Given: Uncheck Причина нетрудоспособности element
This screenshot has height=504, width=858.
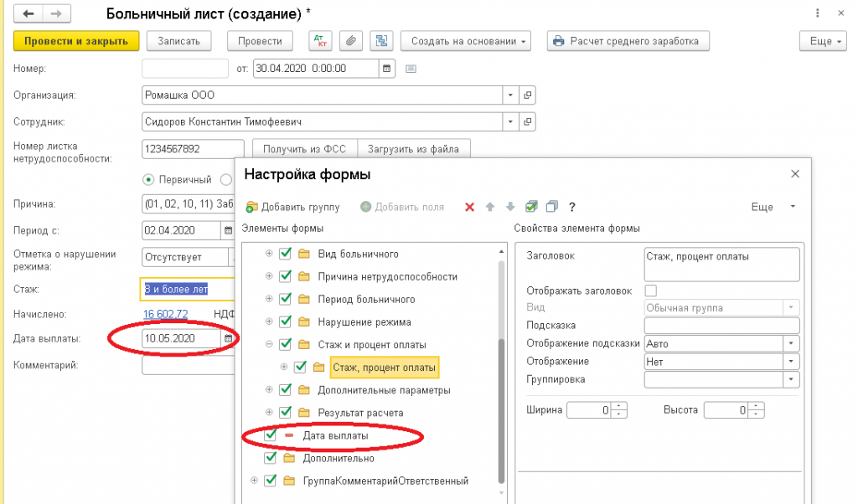Looking at the screenshot, I should tap(285, 276).
